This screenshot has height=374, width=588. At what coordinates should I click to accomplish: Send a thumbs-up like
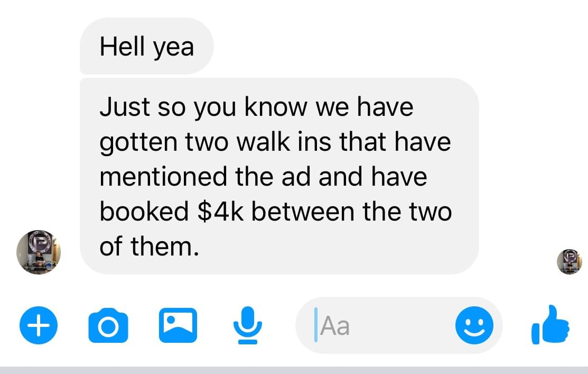coord(550,324)
